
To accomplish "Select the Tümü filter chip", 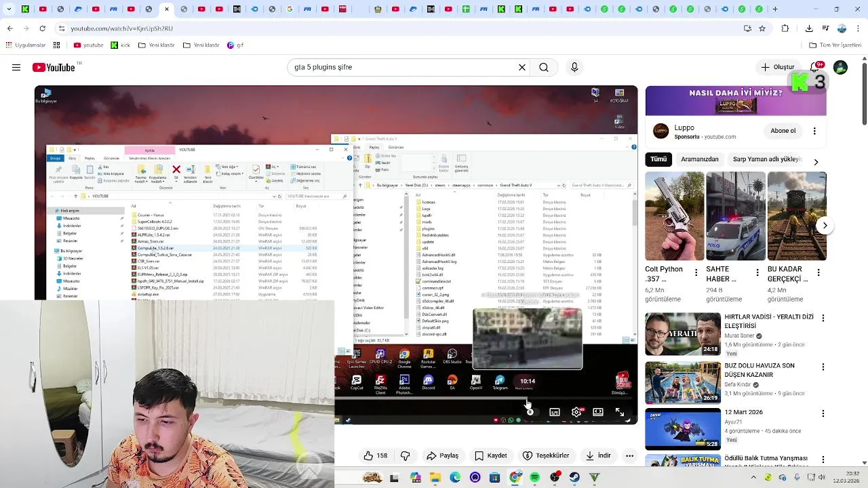I will [x=658, y=159].
